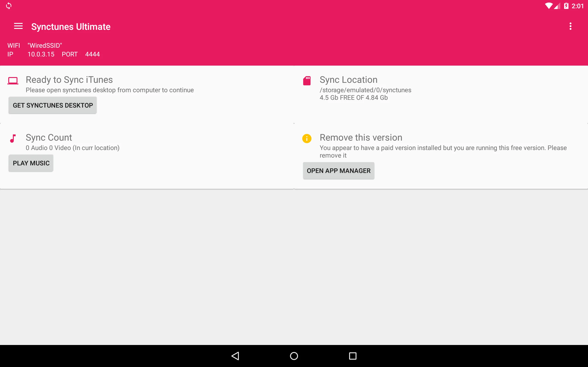Image resolution: width=588 pixels, height=367 pixels.
Task: Click the Android home button
Action: coord(294,355)
